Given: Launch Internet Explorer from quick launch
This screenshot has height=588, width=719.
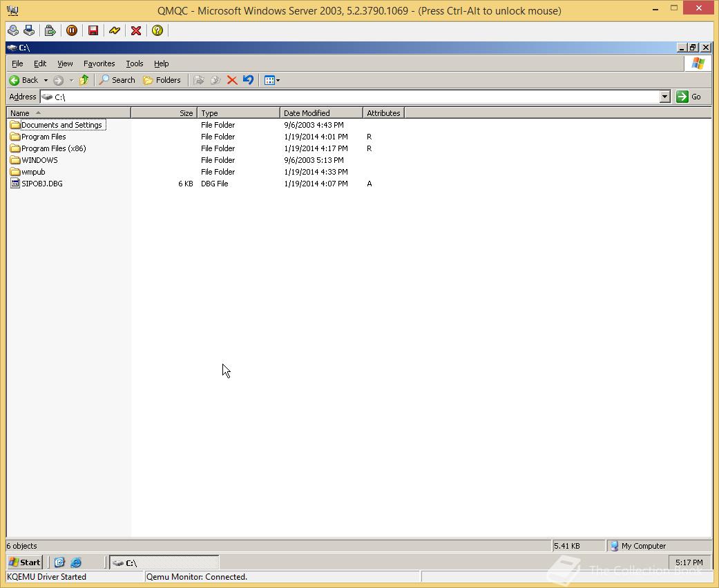Looking at the screenshot, I should pos(76,562).
